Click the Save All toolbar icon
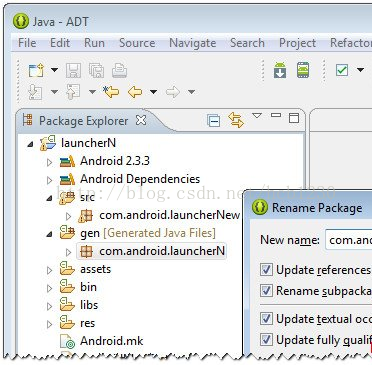 96,71
